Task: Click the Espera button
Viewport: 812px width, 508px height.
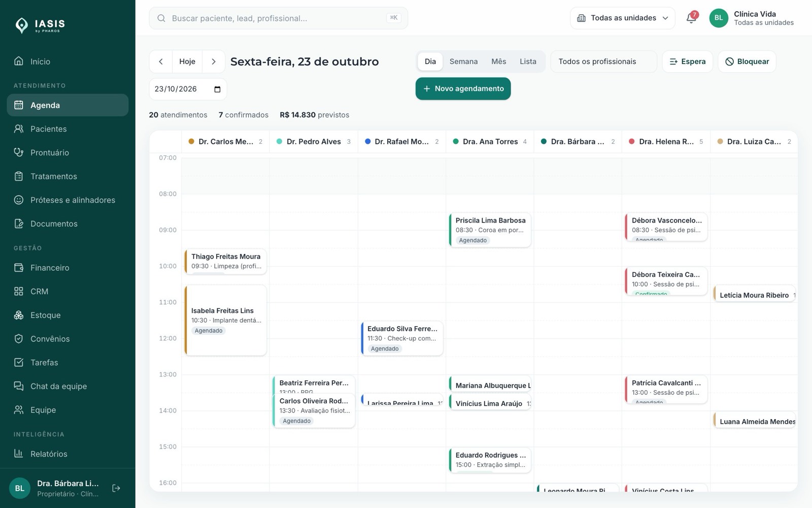Action: [x=688, y=61]
